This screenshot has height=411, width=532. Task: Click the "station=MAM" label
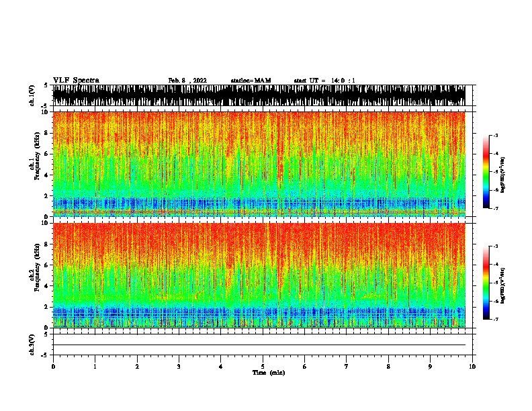[251, 81]
